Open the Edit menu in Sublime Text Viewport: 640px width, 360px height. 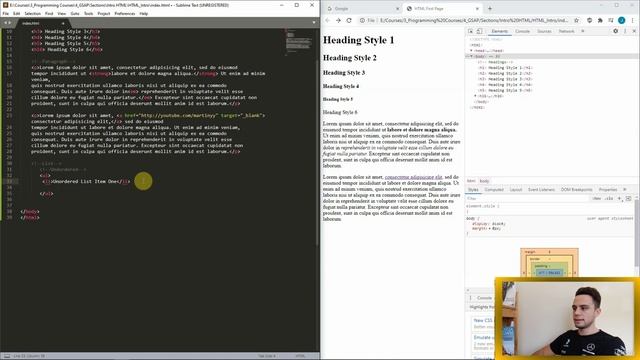click(x=17, y=13)
